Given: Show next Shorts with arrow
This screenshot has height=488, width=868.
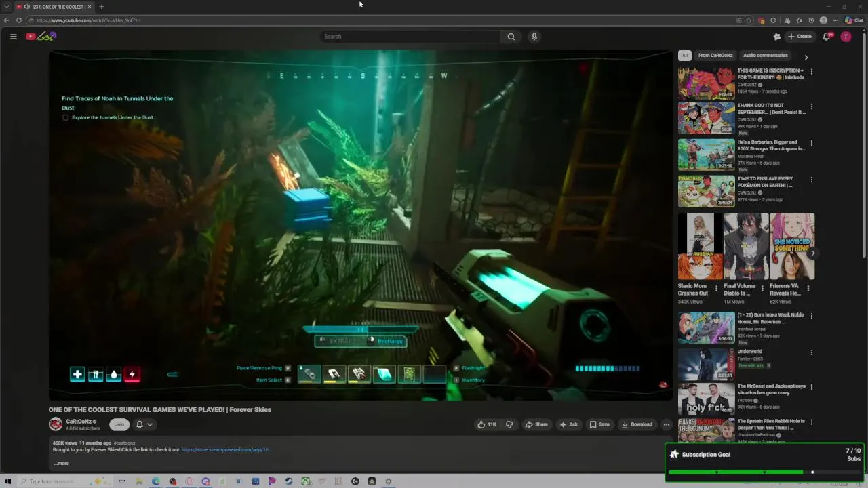Looking at the screenshot, I should tap(812, 253).
